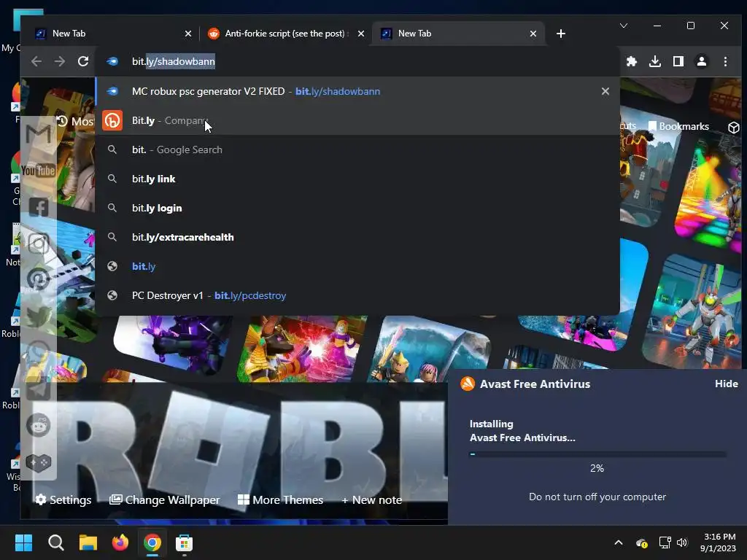The image size is (747, 560).
Task: Click Change Wallpaper
Action: (164, 499)
